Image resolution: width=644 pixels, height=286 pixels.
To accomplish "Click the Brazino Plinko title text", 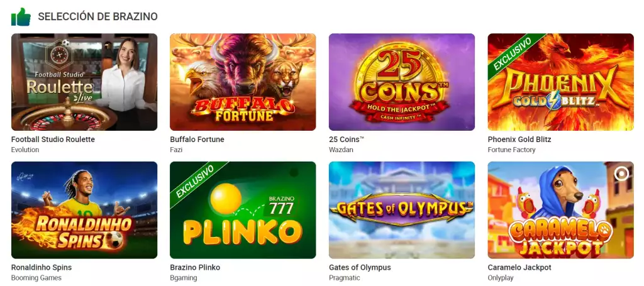I will tap(195, 268).
